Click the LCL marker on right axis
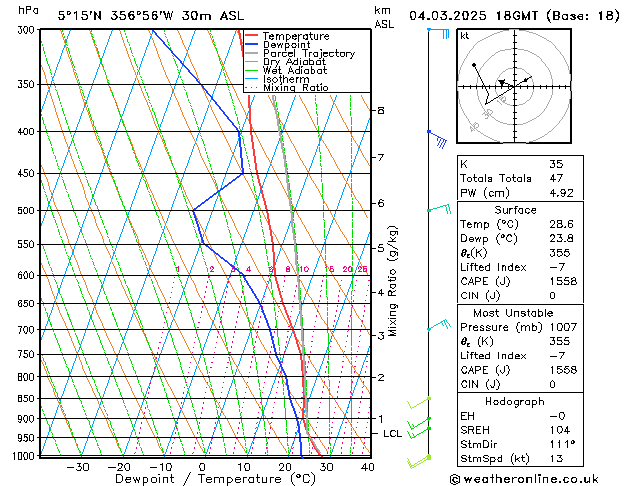Screen dimensions: 629x486 point(392,433)
